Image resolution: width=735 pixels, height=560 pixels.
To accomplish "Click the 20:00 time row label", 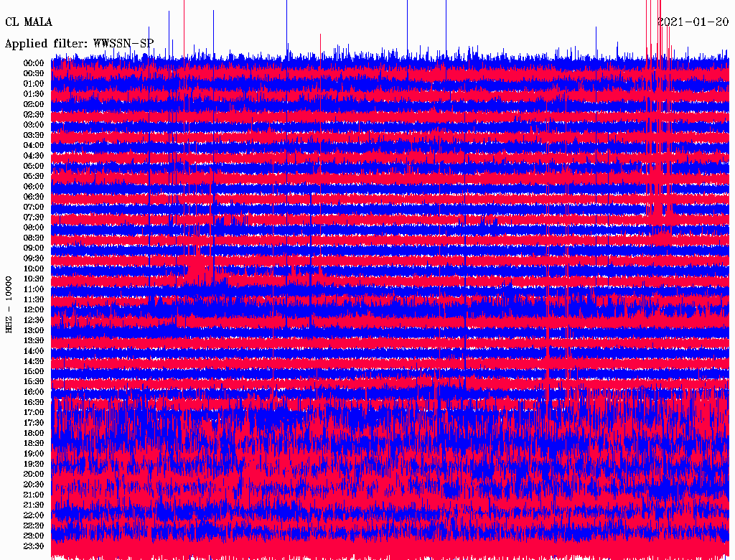I will click(34, 474).
